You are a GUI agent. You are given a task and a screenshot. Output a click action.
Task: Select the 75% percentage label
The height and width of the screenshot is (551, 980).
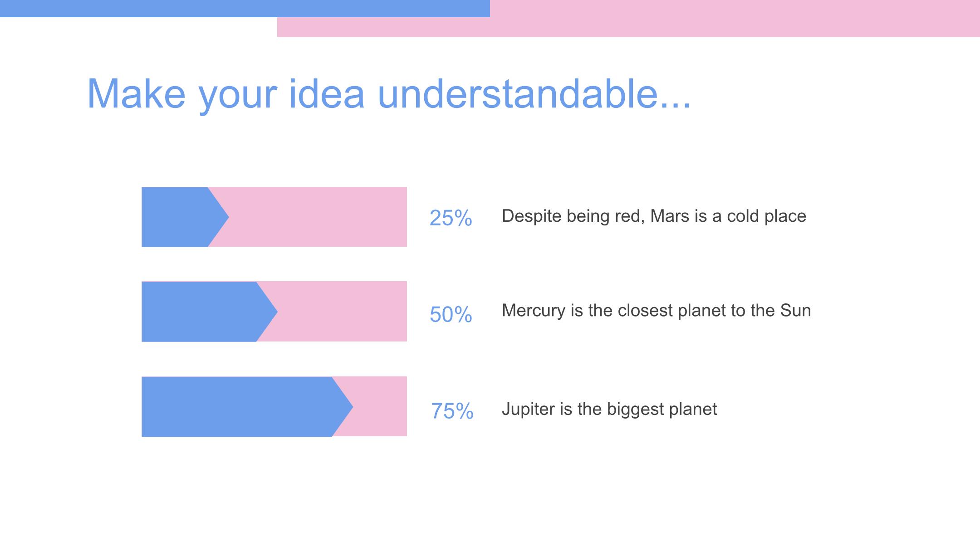[452, 411]
